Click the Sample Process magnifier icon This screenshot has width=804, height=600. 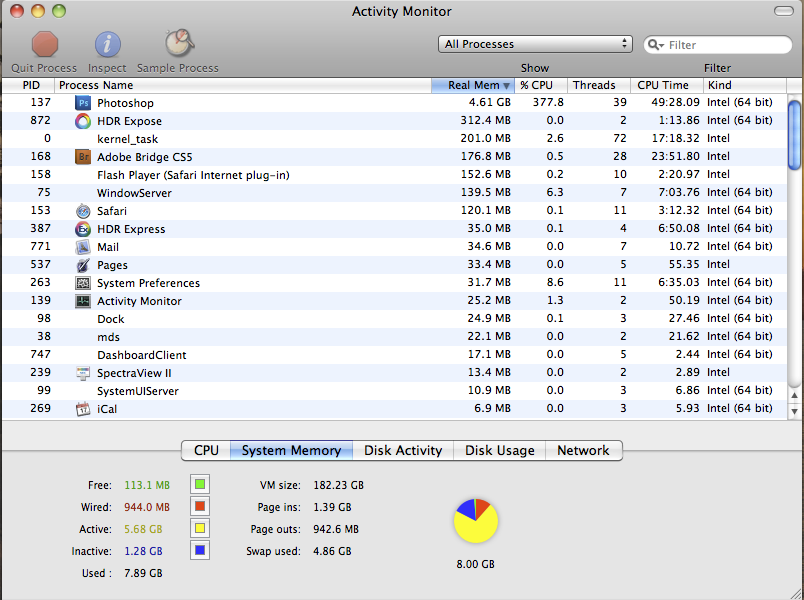point(179,43)
